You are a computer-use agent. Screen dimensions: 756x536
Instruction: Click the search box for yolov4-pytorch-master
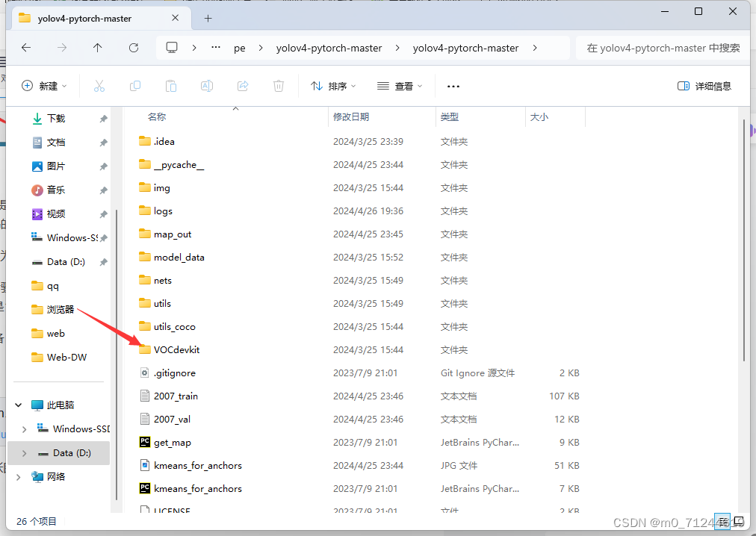coord(663,48)
